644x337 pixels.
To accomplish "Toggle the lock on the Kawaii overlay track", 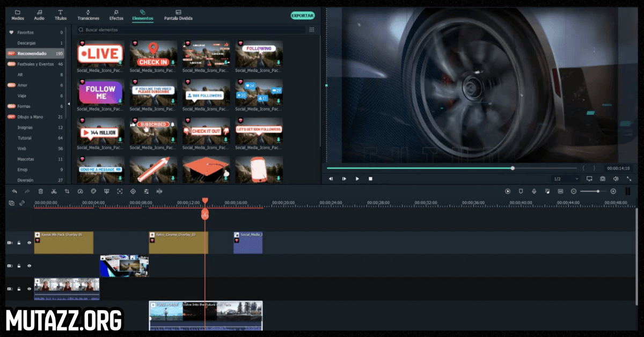I will (19, 243).
